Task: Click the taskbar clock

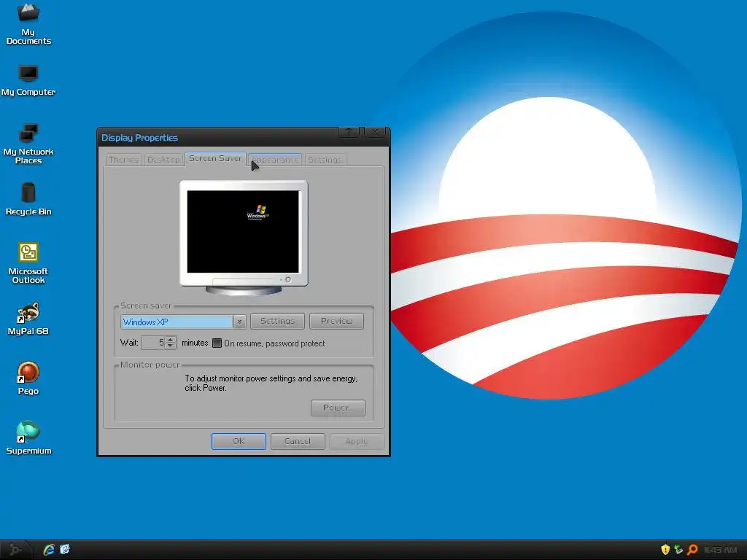Action: tap(720, 550)
